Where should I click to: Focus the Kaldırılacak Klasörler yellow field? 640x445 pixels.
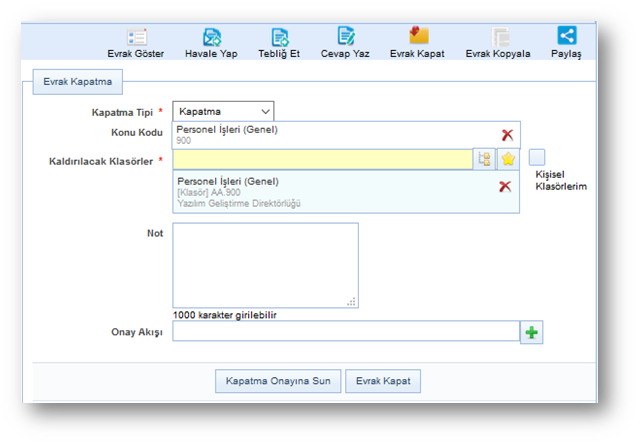(x=322, y=160)
